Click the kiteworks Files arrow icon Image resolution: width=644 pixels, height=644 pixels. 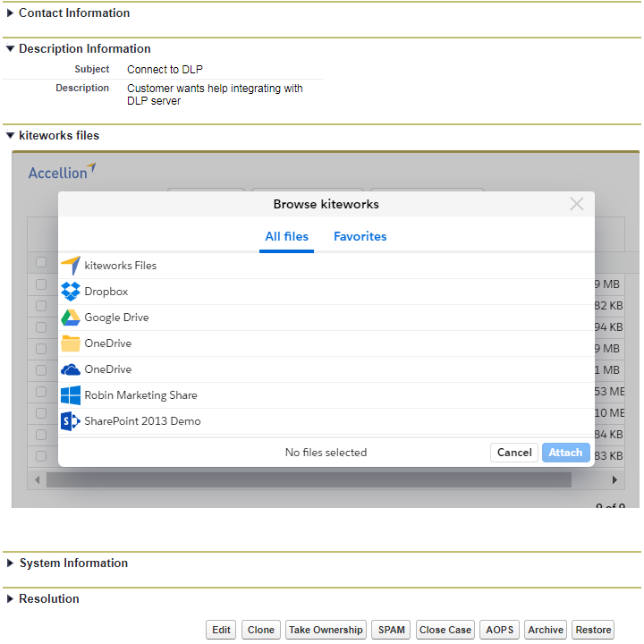tap(71, 266)
